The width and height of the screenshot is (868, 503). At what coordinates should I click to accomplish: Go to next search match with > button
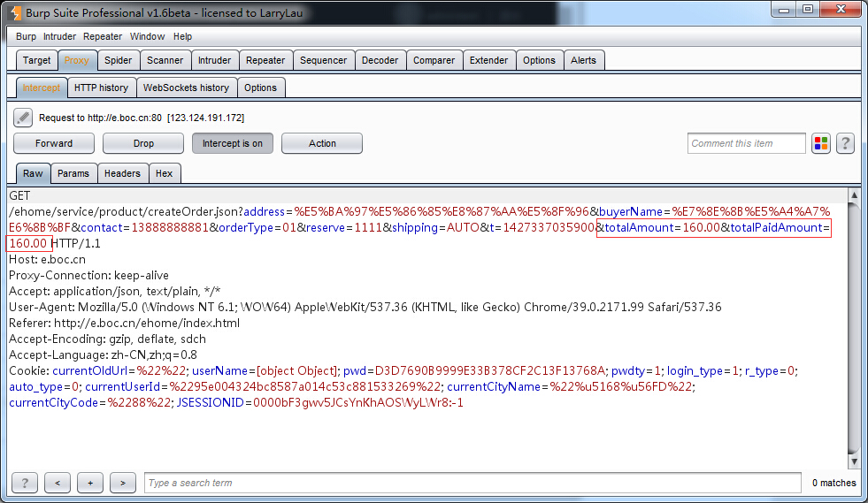pyautogui.click(x=123, y=483)
